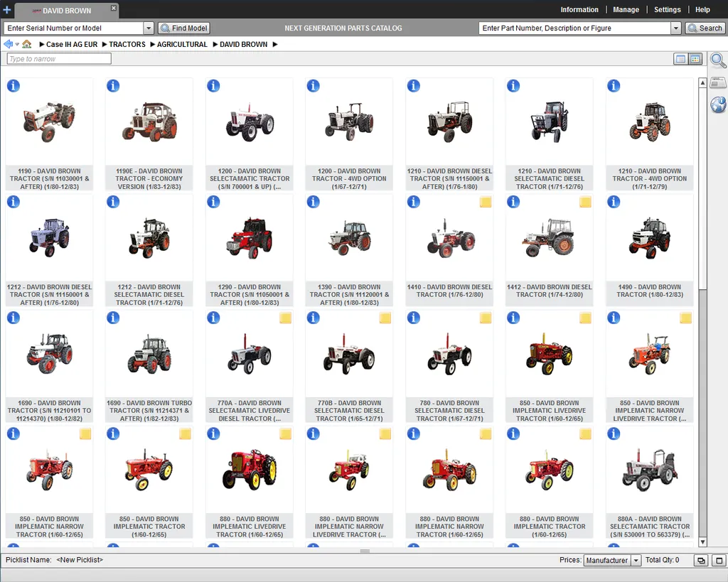Navigate to Case IH AG EUR breadcrumb

coord(72,45)
